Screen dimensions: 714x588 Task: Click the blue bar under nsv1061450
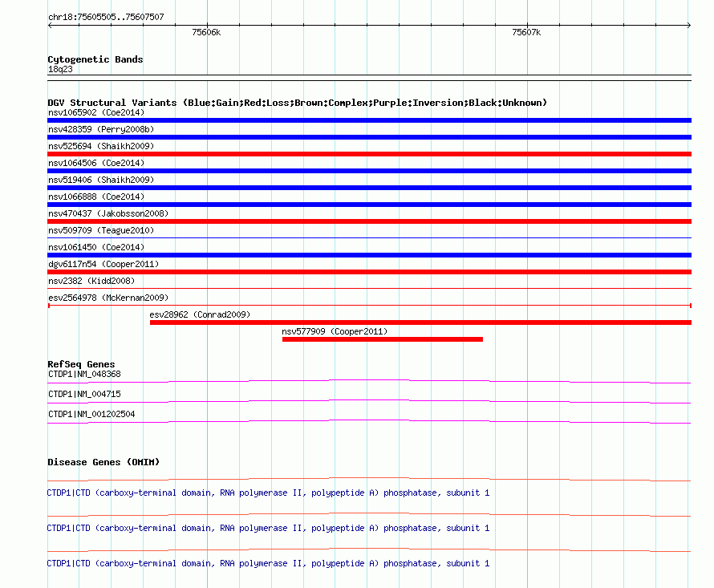click(369, 255)
